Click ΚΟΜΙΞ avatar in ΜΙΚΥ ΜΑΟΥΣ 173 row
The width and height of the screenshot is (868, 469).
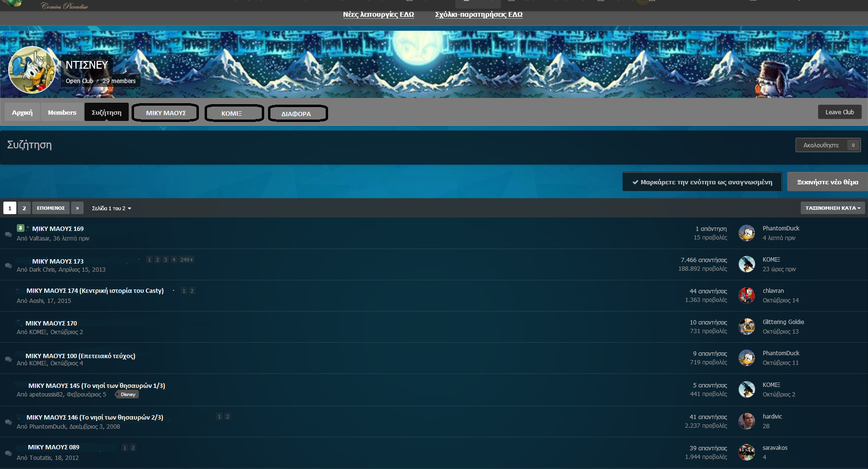tap(746, 264)
